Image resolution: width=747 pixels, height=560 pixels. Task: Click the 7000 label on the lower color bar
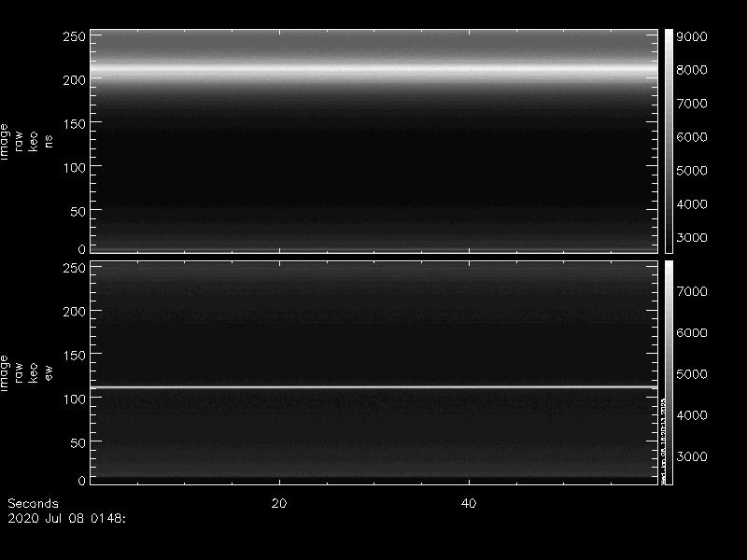[697, 291]
